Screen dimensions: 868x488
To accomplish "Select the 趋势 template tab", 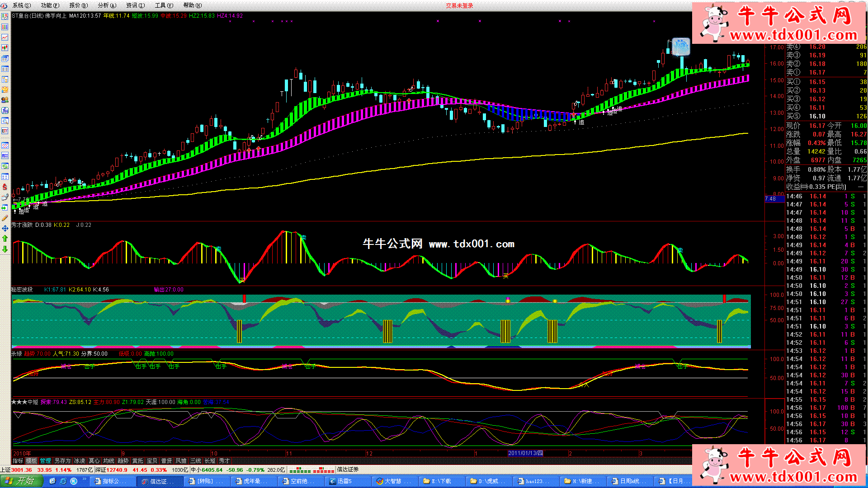I will click(123, 461).
